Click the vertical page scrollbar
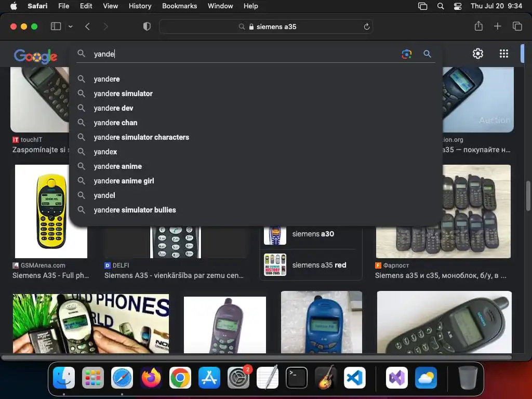Screen dimensions: 532x399 (528, 196)
